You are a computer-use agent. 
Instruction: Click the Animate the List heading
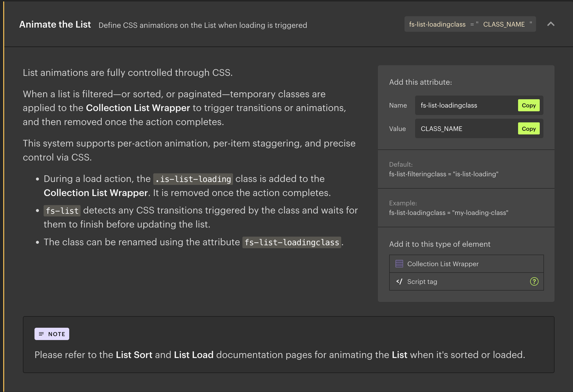click(x=55, y=24)
